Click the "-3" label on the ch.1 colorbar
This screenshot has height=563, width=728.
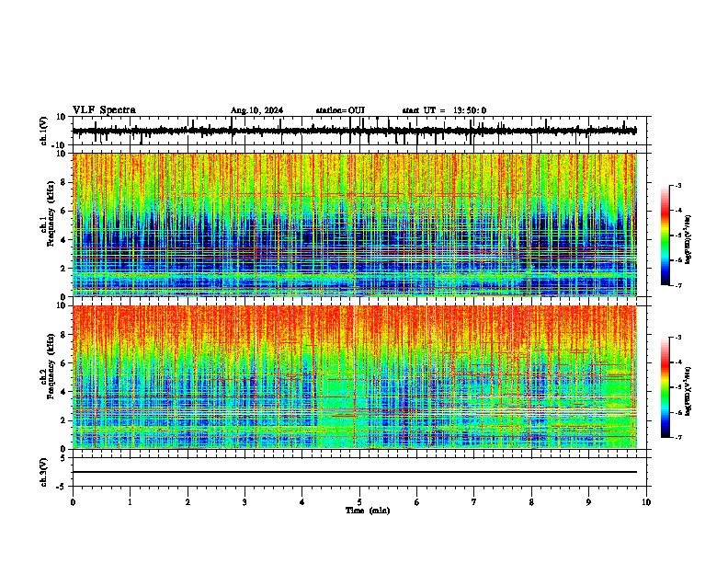coord(677,186)
